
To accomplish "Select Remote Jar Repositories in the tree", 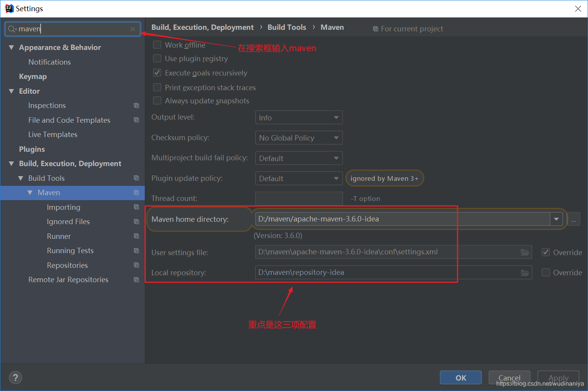I will coord(68,280).
